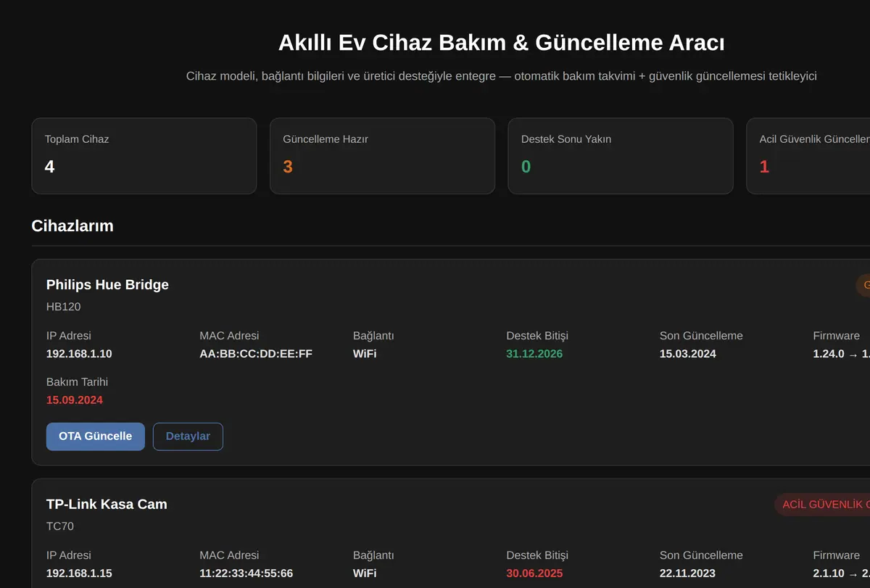Click the WiFi connection value for TP-Link

[x=365, y=573]
